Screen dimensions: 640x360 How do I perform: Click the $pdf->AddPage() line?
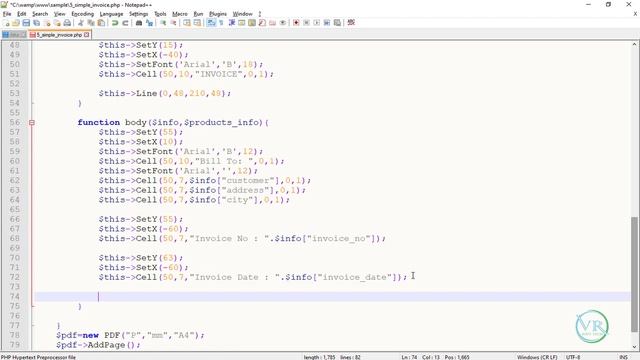coord(98,345)
